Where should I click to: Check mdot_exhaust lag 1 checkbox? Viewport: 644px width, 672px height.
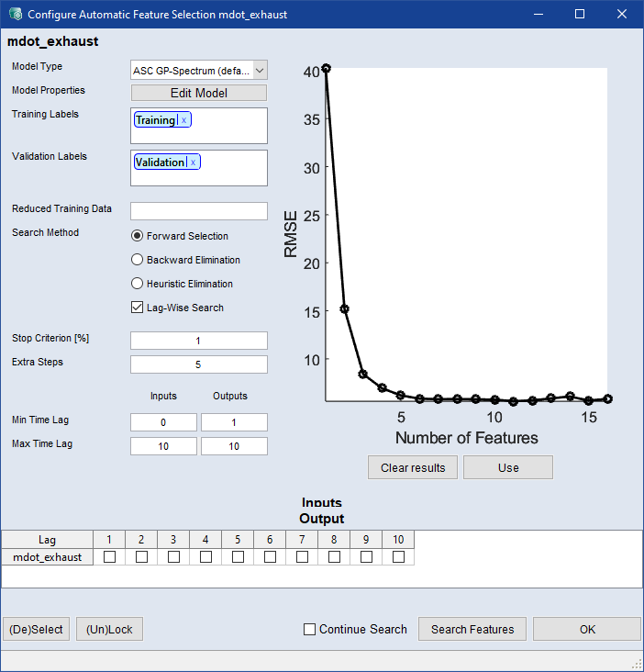tap(109, 557)
